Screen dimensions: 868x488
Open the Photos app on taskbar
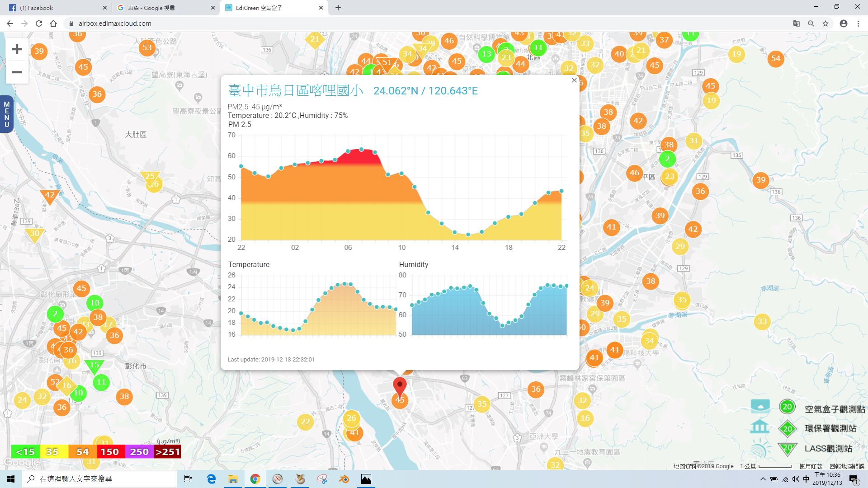(366, 479)
